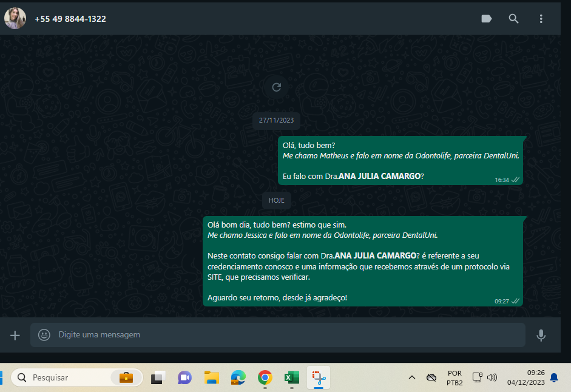Select the message signed by Matheus
The width and height of the screenshot is (571, 392).
pyautogui.click(x=400, y=161)
